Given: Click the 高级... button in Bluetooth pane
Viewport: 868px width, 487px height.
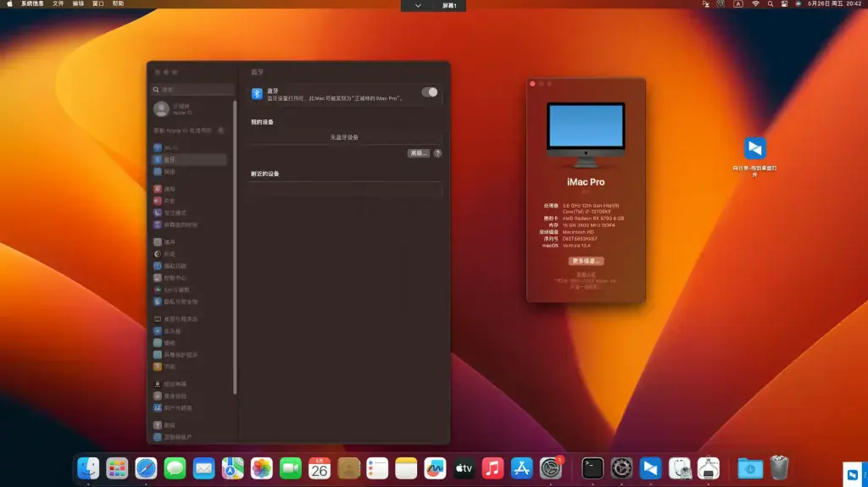Looking at the screenshot, I should 418,153.
